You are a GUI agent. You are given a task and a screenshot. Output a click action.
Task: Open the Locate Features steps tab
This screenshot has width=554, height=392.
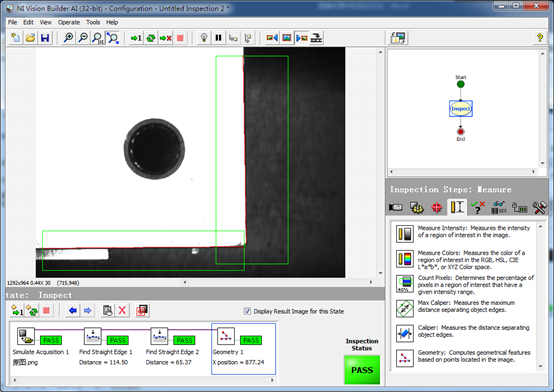pyautogui.click(x=437, y=207)
